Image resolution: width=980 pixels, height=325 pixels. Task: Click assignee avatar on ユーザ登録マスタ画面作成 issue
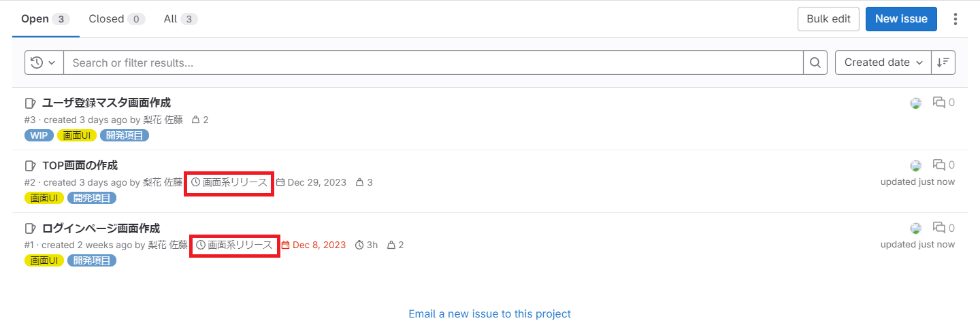point(916,103)
